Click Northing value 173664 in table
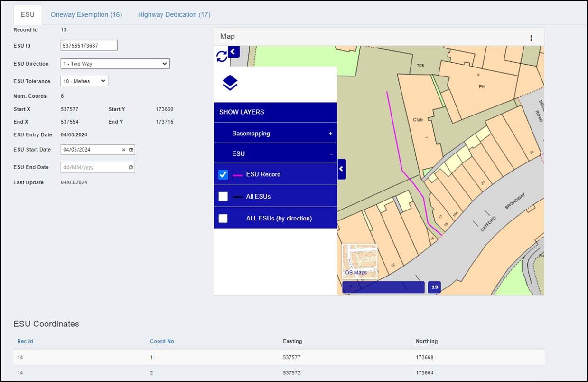 (425, 373)
